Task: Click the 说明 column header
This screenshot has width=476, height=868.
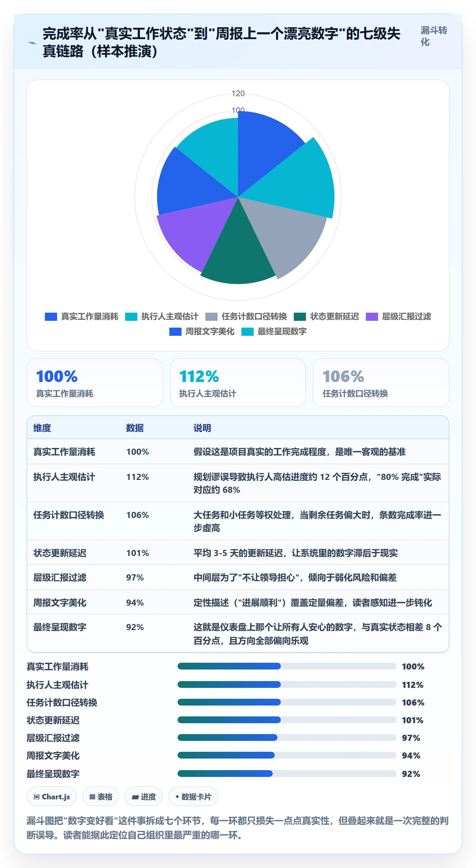Action: click(202, 428)
